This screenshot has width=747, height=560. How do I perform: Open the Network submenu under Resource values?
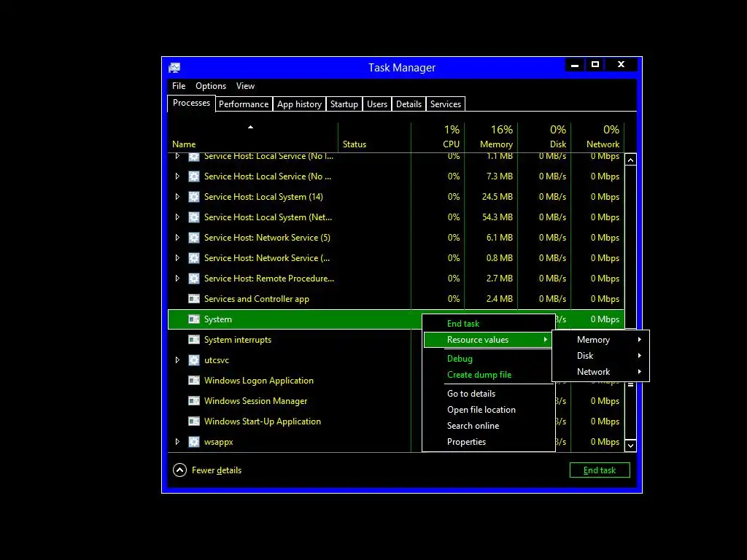(601, 372)
